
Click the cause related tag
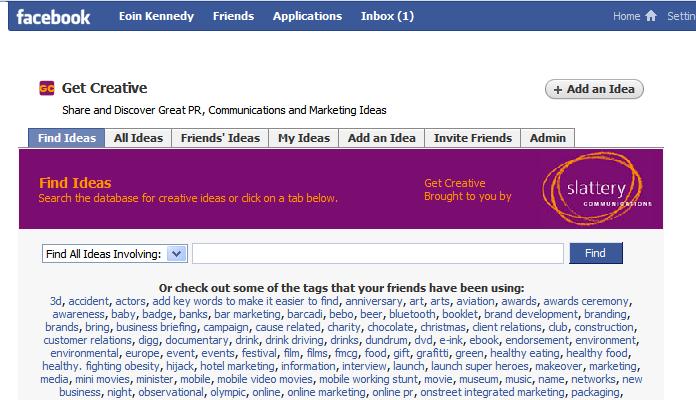(x=288, y=327)
